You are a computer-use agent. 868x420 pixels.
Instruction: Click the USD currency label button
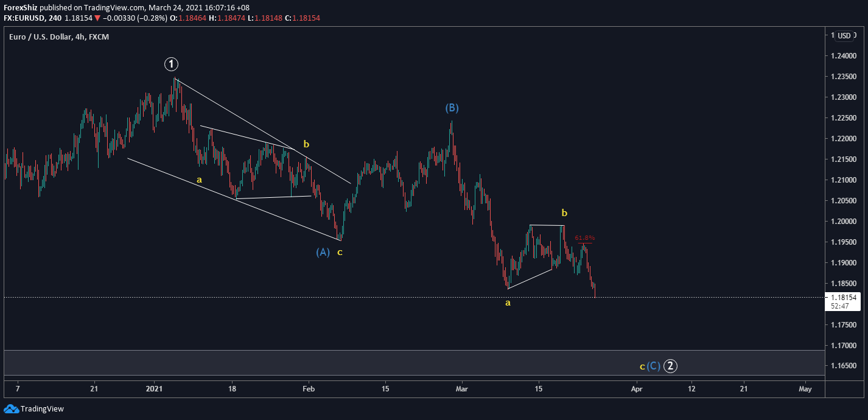[844, 36]
